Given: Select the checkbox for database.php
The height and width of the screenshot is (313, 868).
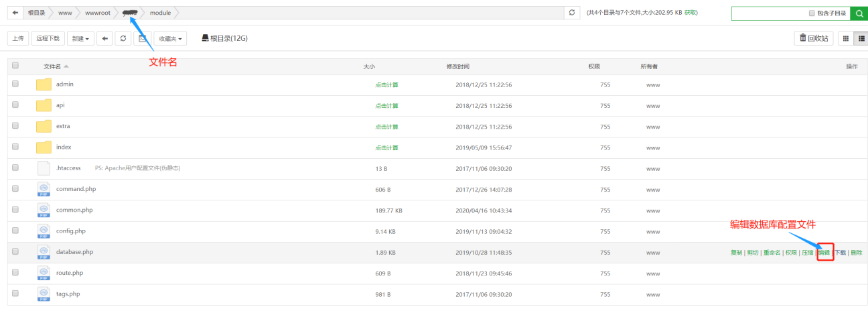Looking at the screenshot, I should 15,252.
